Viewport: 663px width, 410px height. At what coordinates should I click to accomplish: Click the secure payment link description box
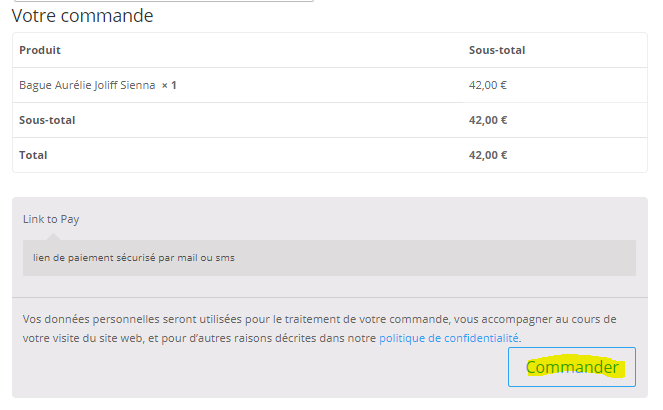(x=329, y=258)
